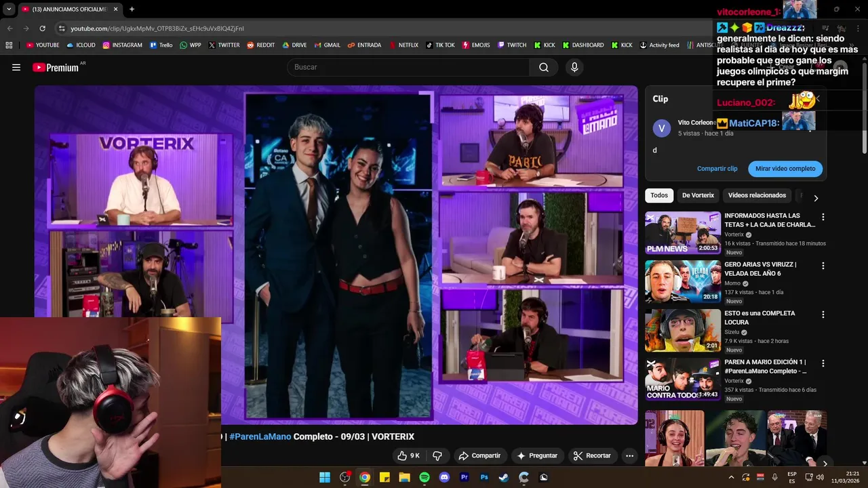This screenshot has width=868, height=488.
Task: Open the REDDIT bookmark
Action: [x=261, y=45]
